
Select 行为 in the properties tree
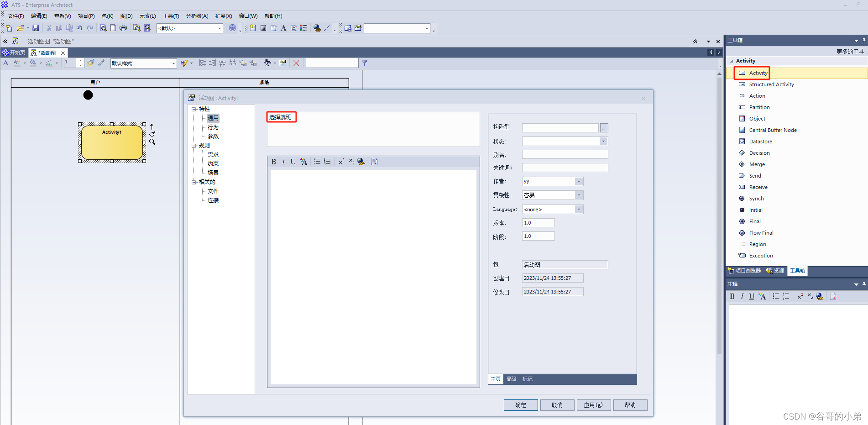(213, 127)
